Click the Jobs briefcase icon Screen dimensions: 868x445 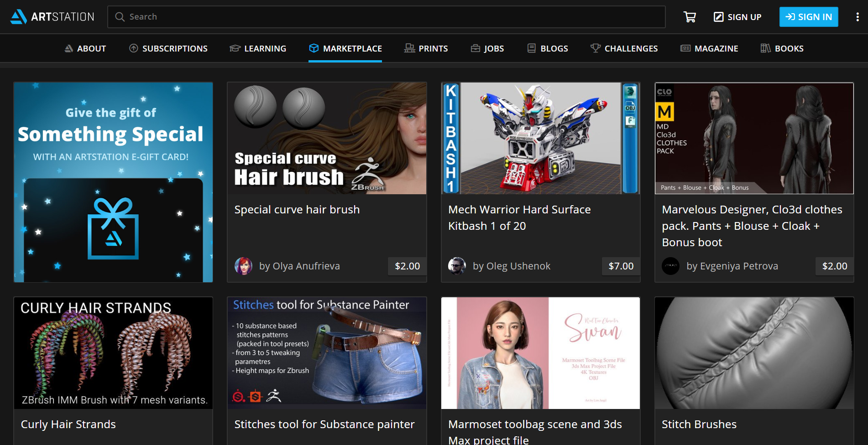pyautogui.click(x=476, y=48)
